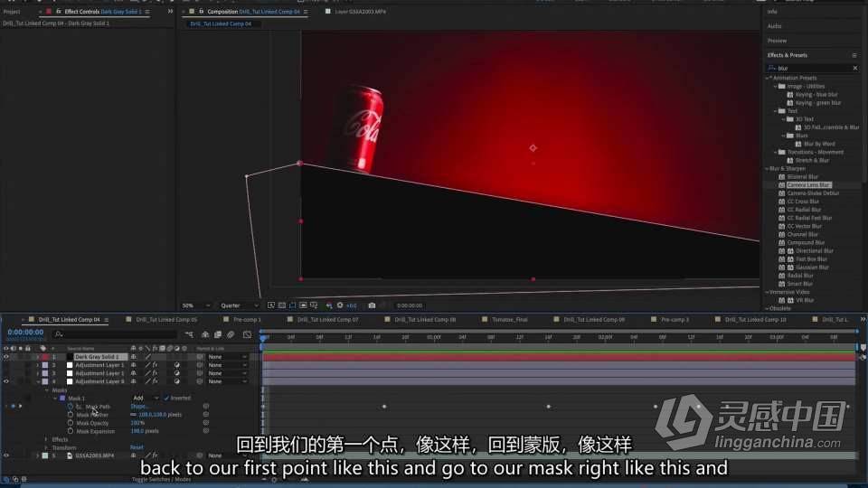This screenshot has height=488, width=868.
Task: Click reset exposure icon in viewer
Action: coord(340,305)
